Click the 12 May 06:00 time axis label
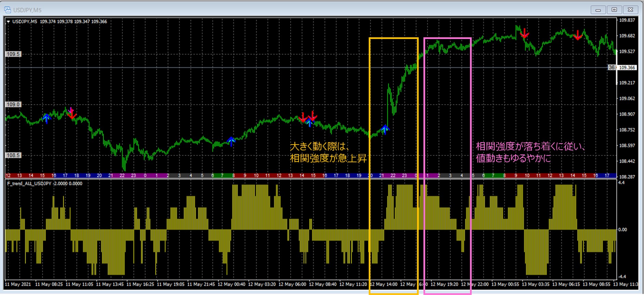This screenshot has height=295, width=644. click(x=292, y=284)
